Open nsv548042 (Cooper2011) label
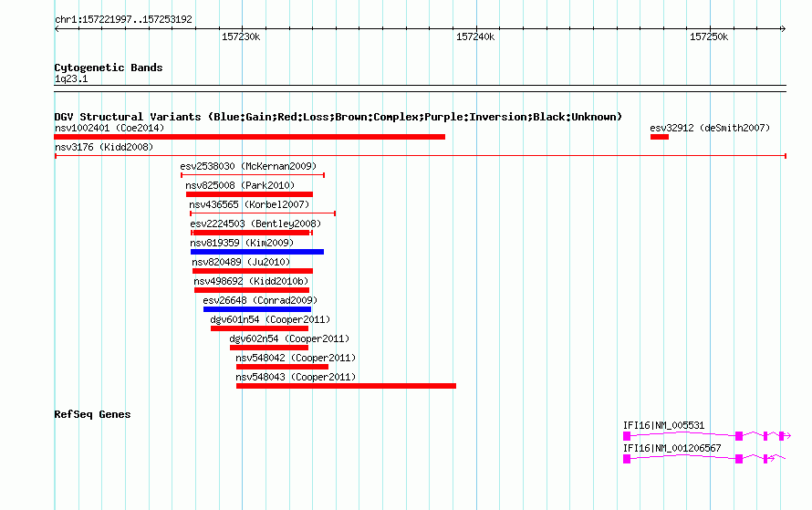Screen dimensions: 812x510 click(x=296, y=358)
